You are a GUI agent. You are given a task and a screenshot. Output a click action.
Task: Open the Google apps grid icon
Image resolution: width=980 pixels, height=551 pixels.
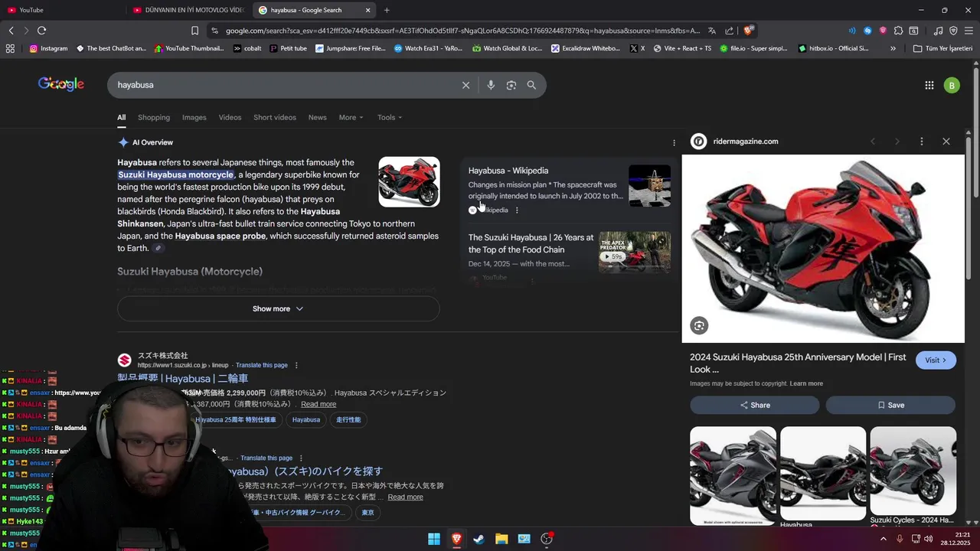click(x=929, y=85)
